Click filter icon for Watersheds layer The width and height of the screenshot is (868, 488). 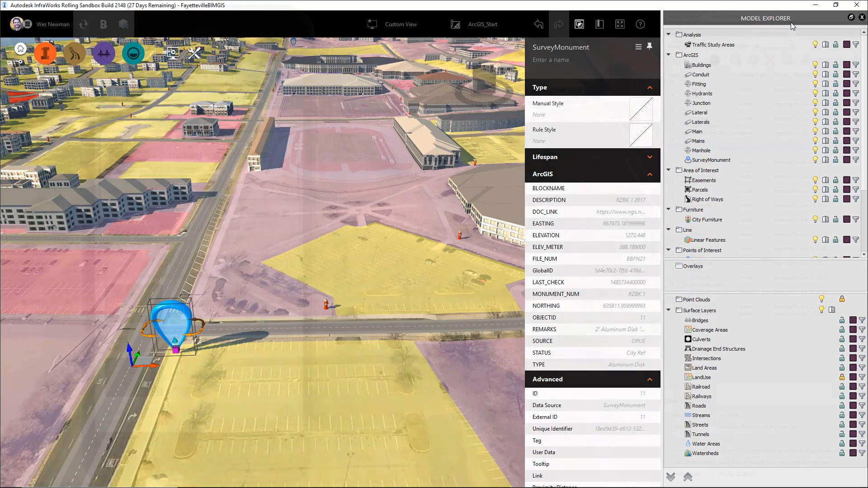pyautogui.click(x=862, y=453)
